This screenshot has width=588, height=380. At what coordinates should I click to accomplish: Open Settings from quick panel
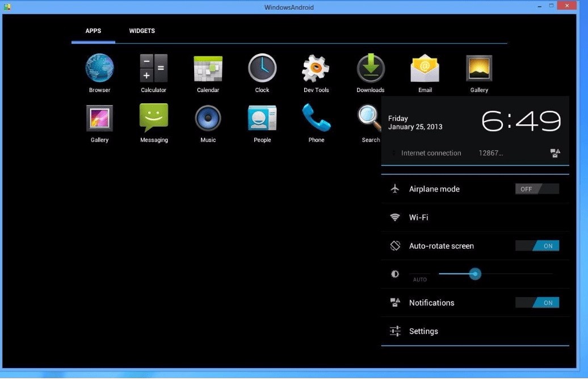point(423,331)
